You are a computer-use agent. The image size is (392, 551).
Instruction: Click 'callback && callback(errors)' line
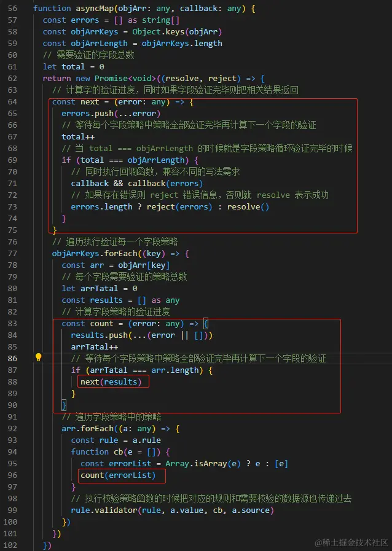[137, 184]
